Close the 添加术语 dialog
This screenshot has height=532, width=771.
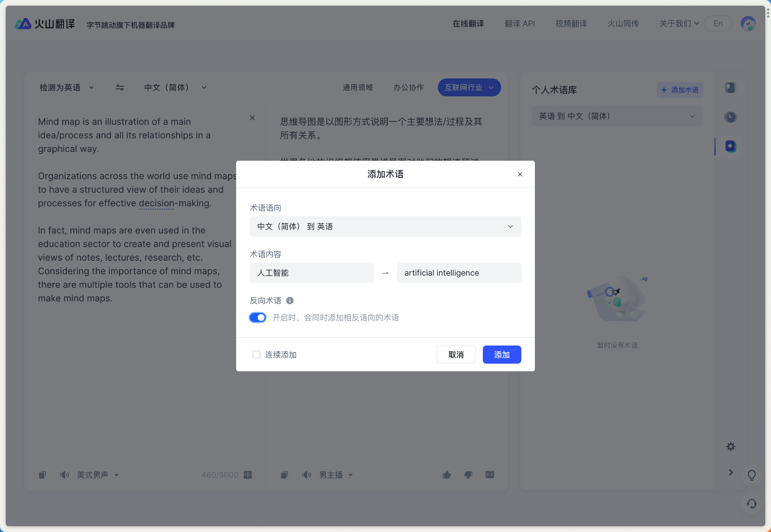520,174
